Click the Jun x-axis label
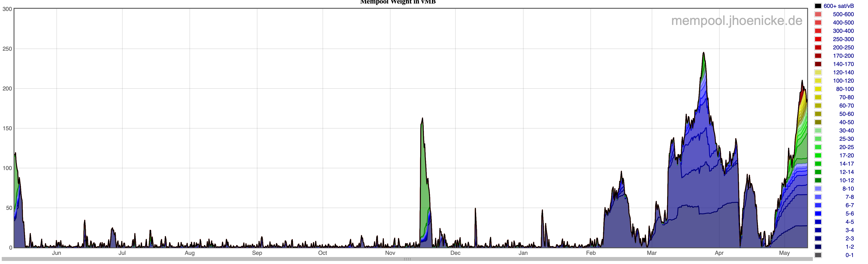The image size is (868, 264). pos(56,253)
